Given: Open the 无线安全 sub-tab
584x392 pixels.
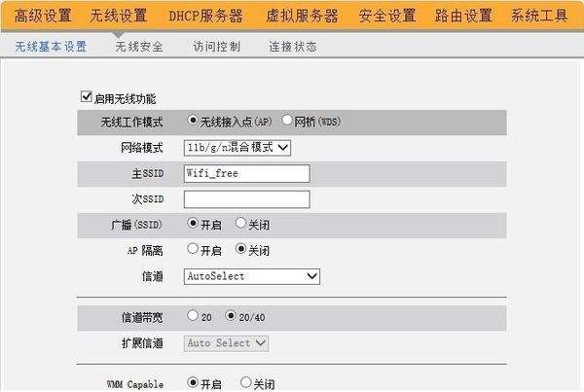Looking at the screenshot, I should click(139, 47).
